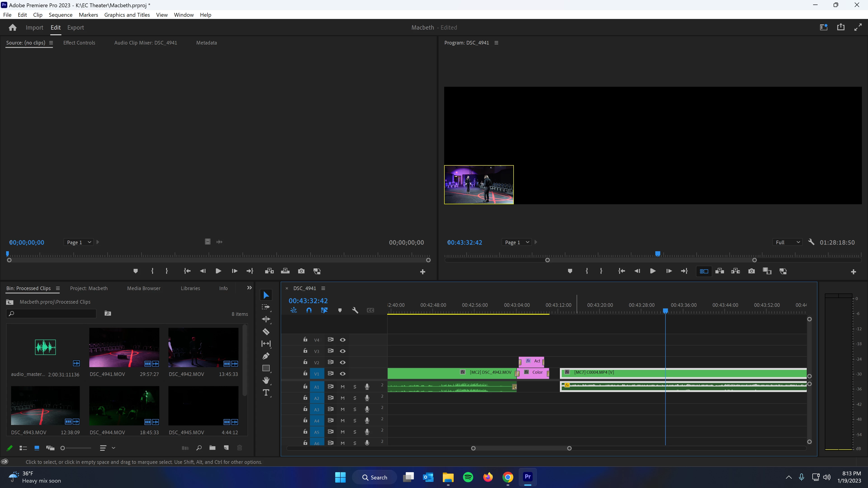Open Program monitor Full resolution dropdown
The width and height of the screenshot is (868, 488).
coord(787,242)
